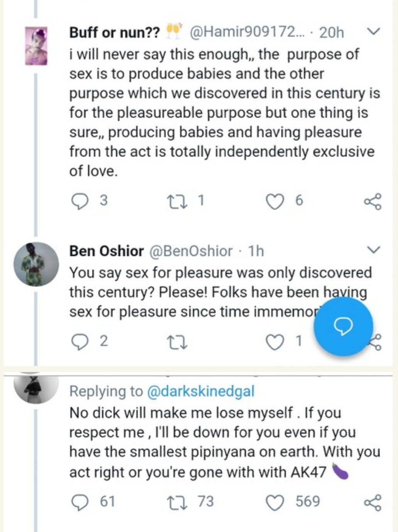
Task: Reply to the Buff or nun?? tweet
Action: (80, 201)
